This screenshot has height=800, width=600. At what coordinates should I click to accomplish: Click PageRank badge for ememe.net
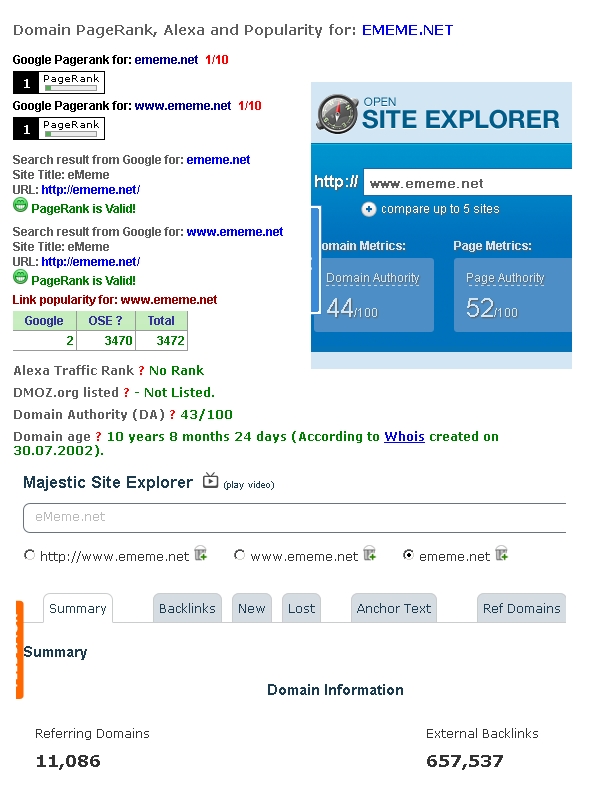59,83
